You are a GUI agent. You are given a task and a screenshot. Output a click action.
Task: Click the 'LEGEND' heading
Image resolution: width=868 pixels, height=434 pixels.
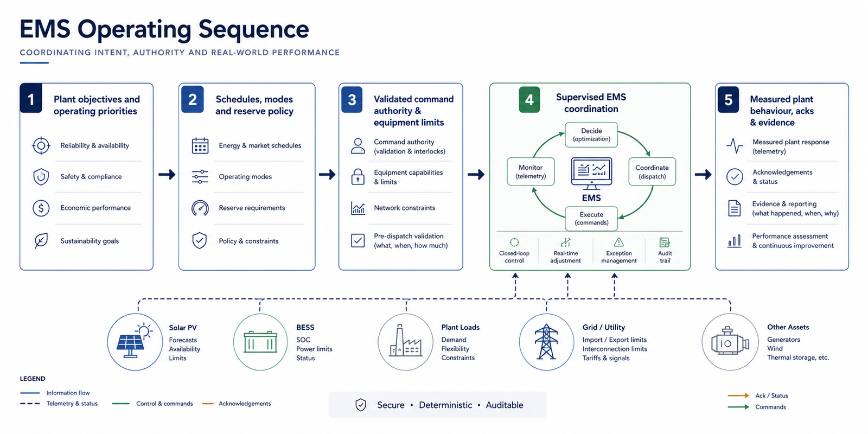pos(33,379)
